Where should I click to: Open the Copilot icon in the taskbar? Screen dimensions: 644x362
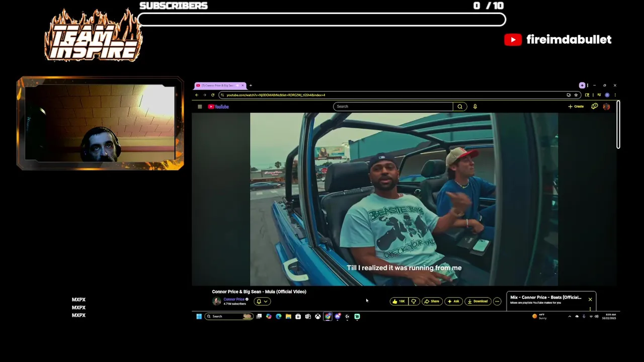(x=269, y=316)
